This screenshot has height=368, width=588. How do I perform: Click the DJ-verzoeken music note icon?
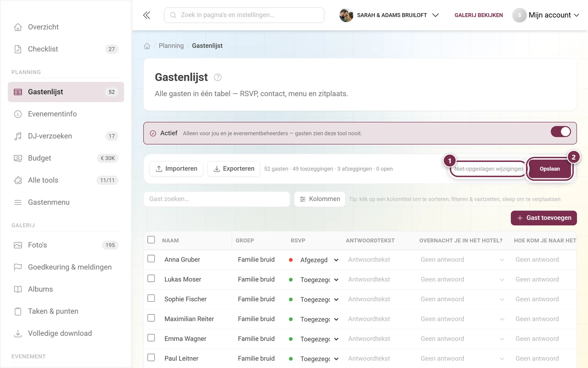click(x=18, y=136)
